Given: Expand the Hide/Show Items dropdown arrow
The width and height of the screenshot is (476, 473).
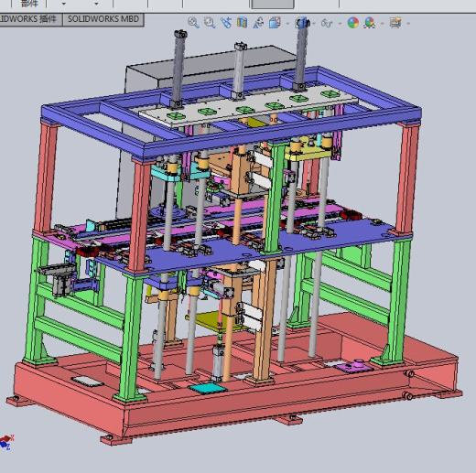Looking at the screenshot, I should pyautogui.click(x=341, y=24).
